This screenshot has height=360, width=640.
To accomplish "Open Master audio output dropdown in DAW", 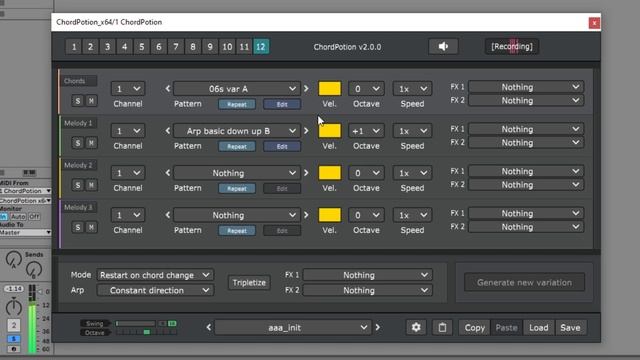I will 25,232.
